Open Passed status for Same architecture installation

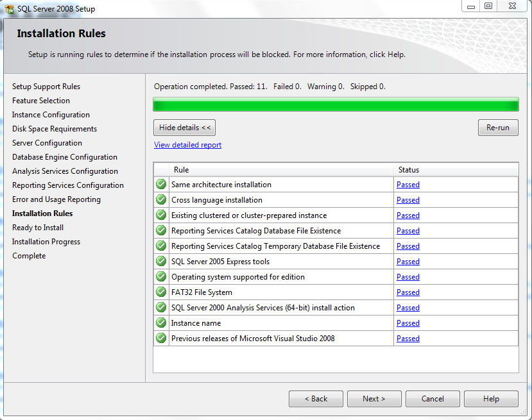pos(408,185)
